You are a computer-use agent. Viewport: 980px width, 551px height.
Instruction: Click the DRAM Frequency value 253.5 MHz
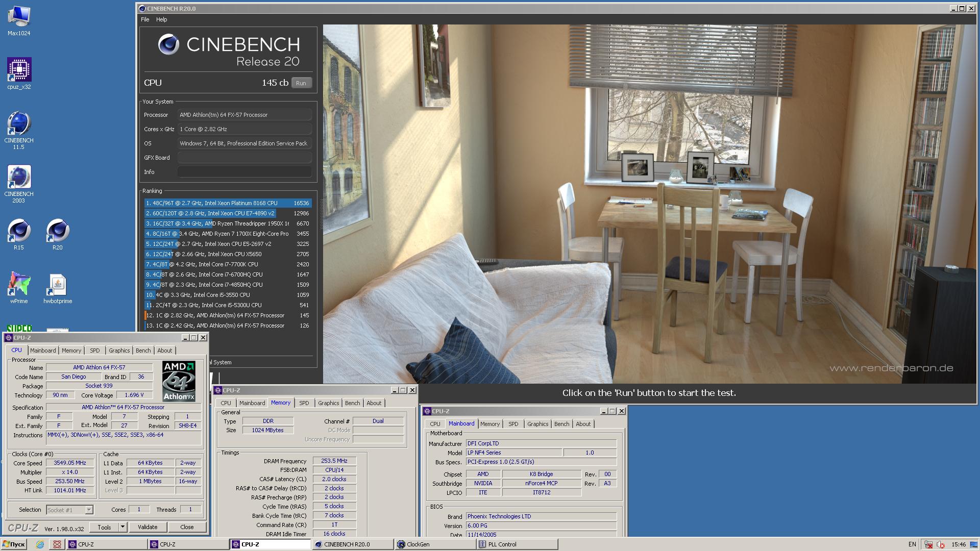(x=334, y=461)
